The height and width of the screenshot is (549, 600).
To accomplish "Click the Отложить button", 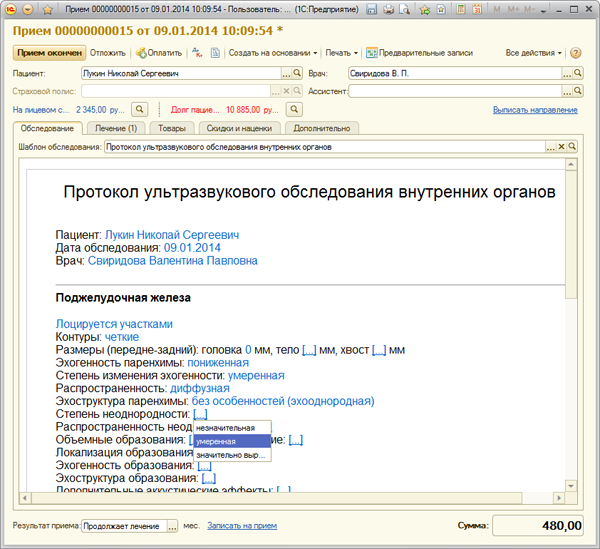I will 108,53.
